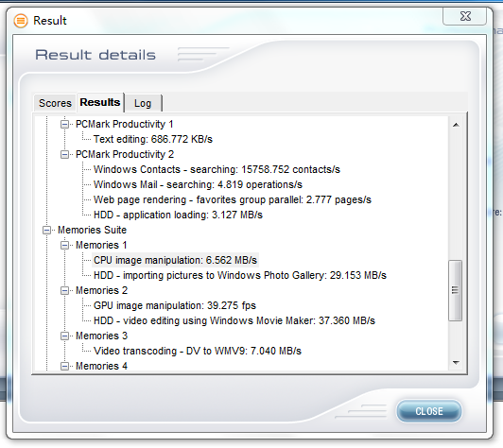Select the Results tab

coord(100,102)
